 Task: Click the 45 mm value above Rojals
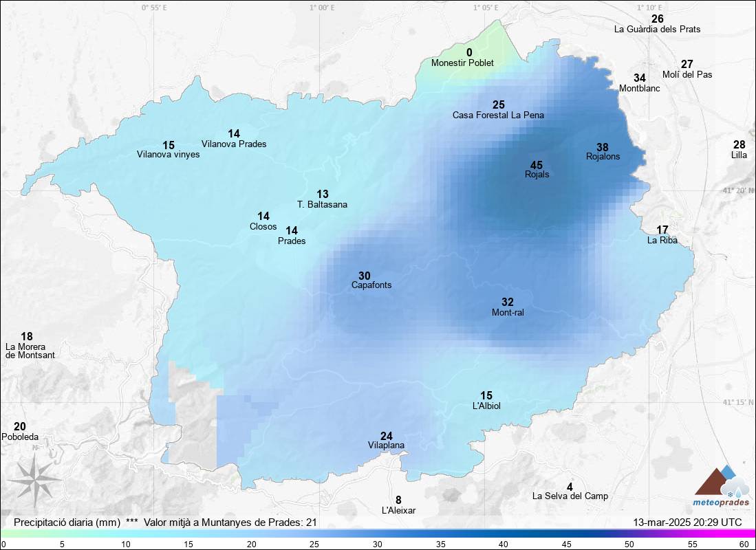[x=537, y=165]
